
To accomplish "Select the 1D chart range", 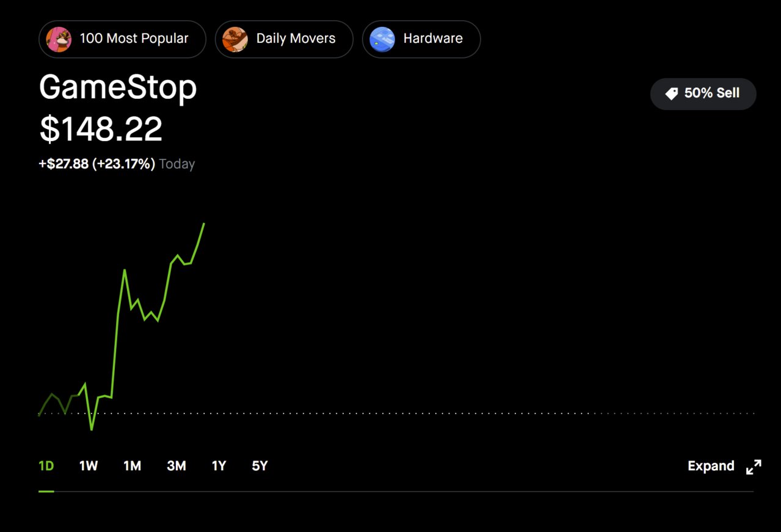I will 46,466.
